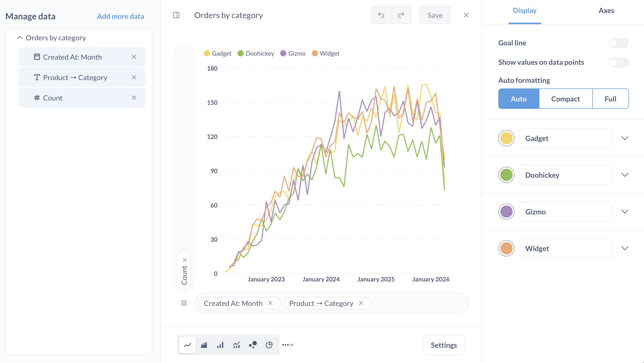This screenshot has width=644, height=363.
Task: Select the line chart visualization icon
Action: coord(188,345)
